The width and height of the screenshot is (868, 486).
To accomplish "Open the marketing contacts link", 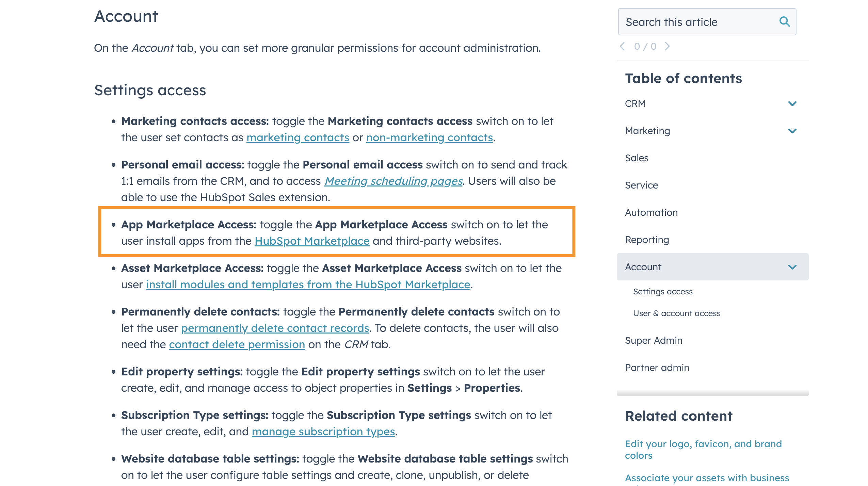I will pyautogui.click(x=298, y=137).
